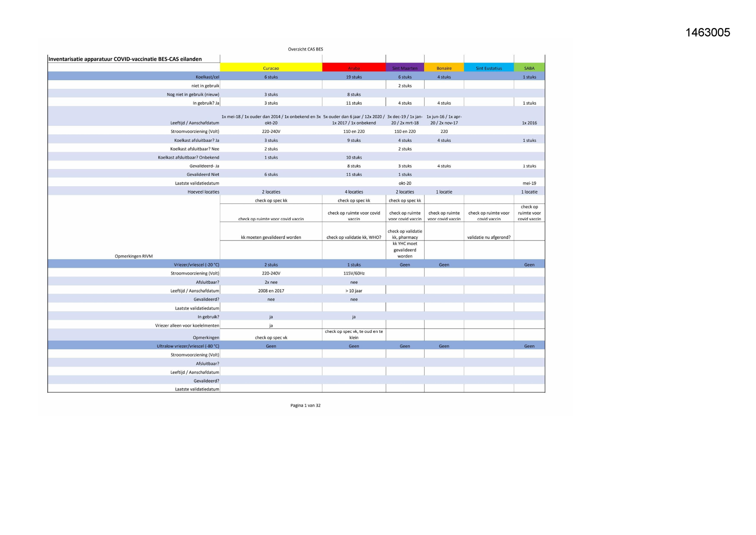
Task: Select the '2008 en 2017' cell
Action: point(271,291)
